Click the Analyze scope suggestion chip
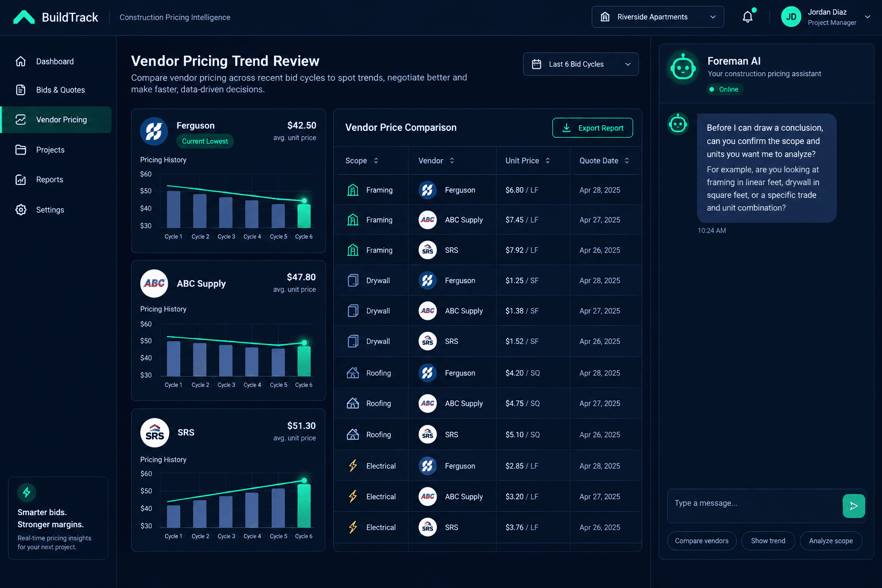 point(831,541)
